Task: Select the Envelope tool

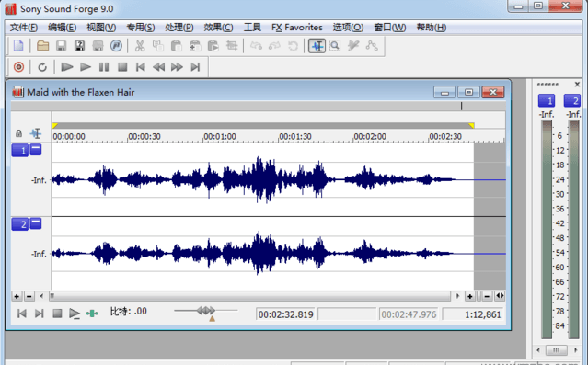Action: click(372, 46)
